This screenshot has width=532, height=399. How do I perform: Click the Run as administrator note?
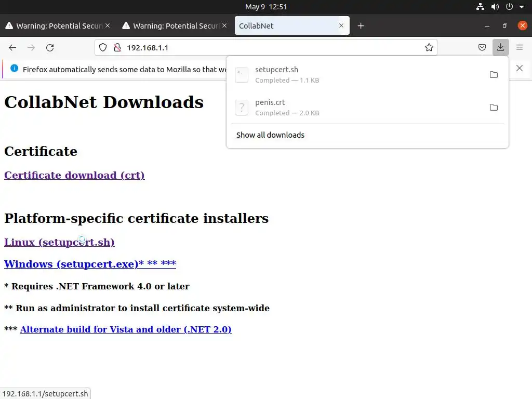(x=137, y=308)
